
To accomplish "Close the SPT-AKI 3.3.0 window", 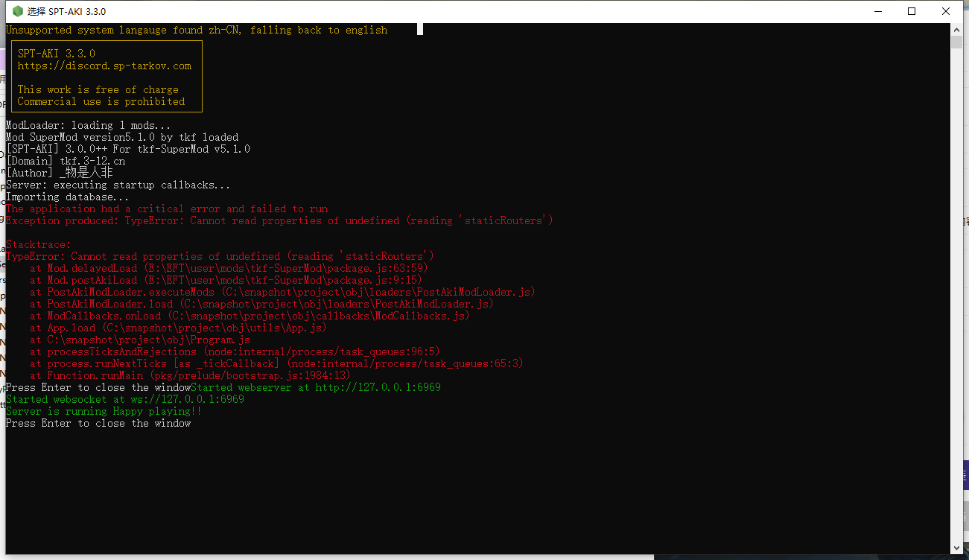I will [946, 11].
